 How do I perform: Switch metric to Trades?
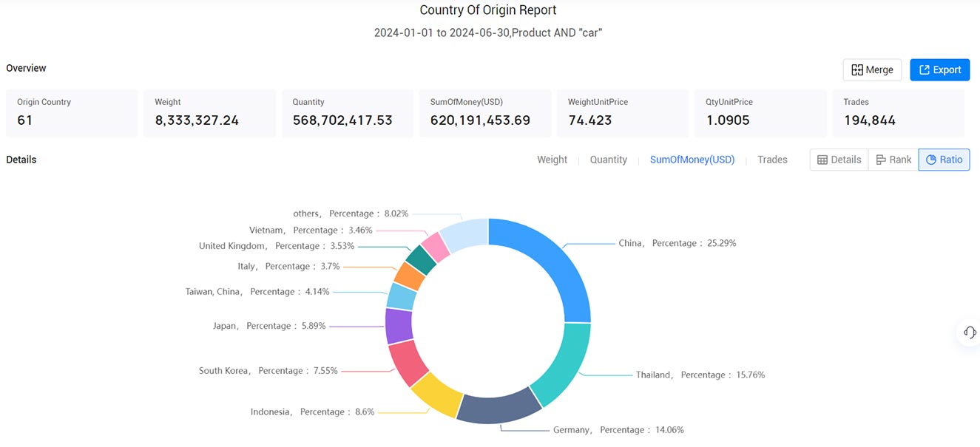tap(772, 160)
